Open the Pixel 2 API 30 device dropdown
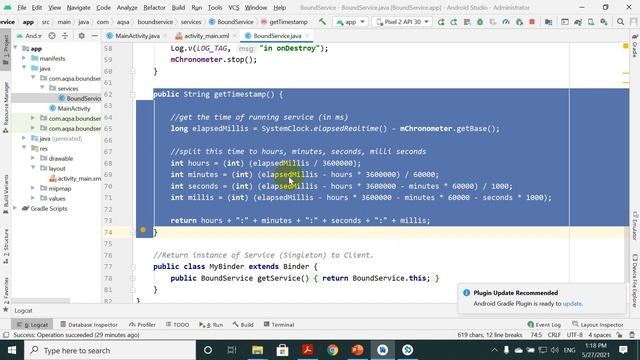Image resolution: width=640 pixels, height=360 pixels. point(402,22)
